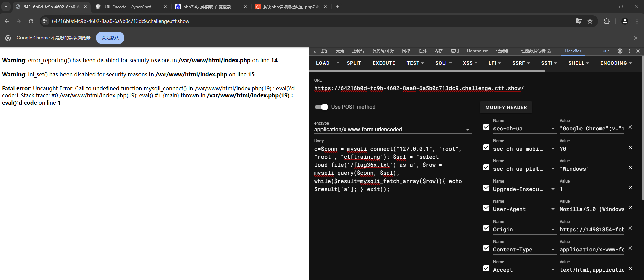Open the tab search dropdown arrow
644x280 pixels.
6,7
